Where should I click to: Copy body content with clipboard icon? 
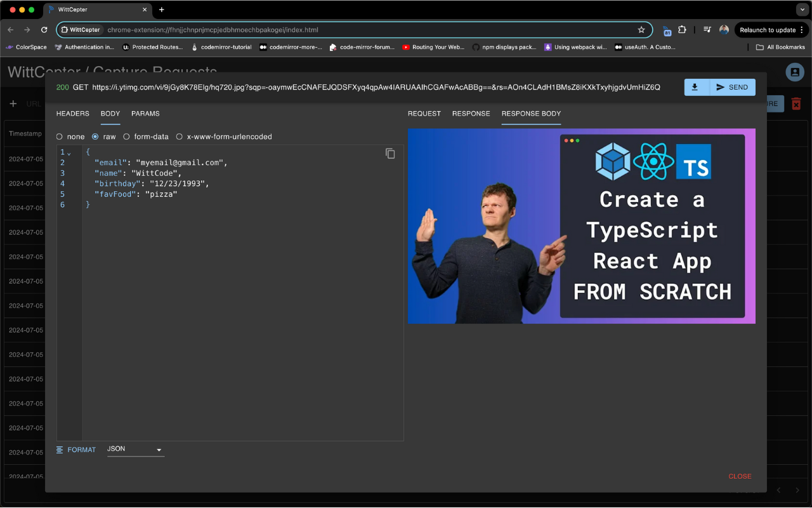(390, 154)
